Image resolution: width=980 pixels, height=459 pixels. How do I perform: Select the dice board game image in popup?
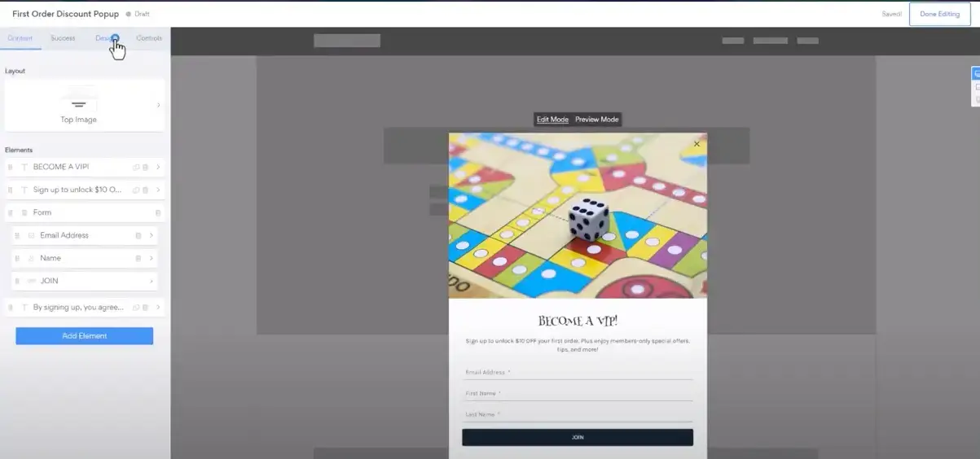(578, 216)
